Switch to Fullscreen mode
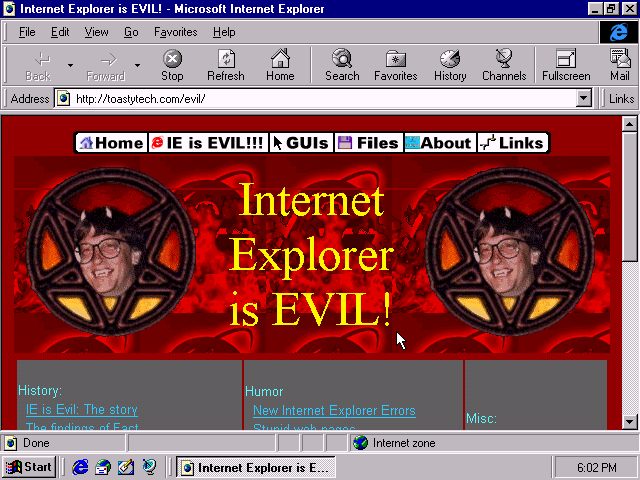Viewport: 640px width, 480px height. coord(566,65)
